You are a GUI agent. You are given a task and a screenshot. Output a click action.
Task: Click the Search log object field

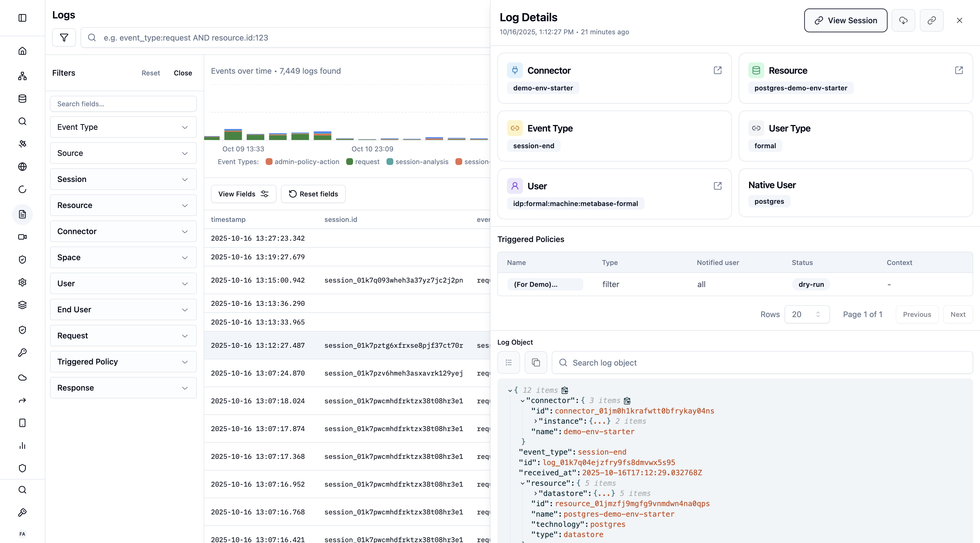pyautogui.click(x=762, y=362)
